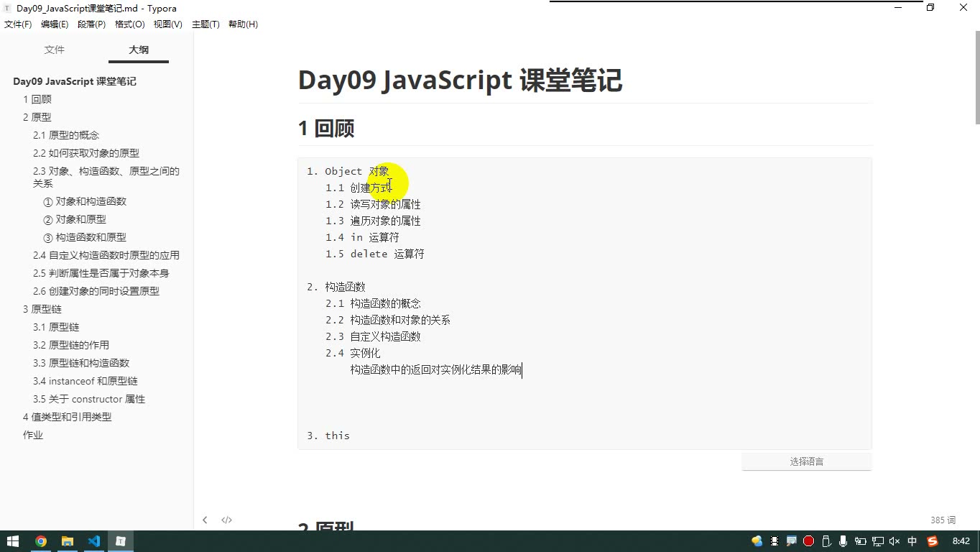Jump to outline ① 对象和构造函数
Image resolution: width=980 pixels, height=552 pixels.
tap(85, 201)
